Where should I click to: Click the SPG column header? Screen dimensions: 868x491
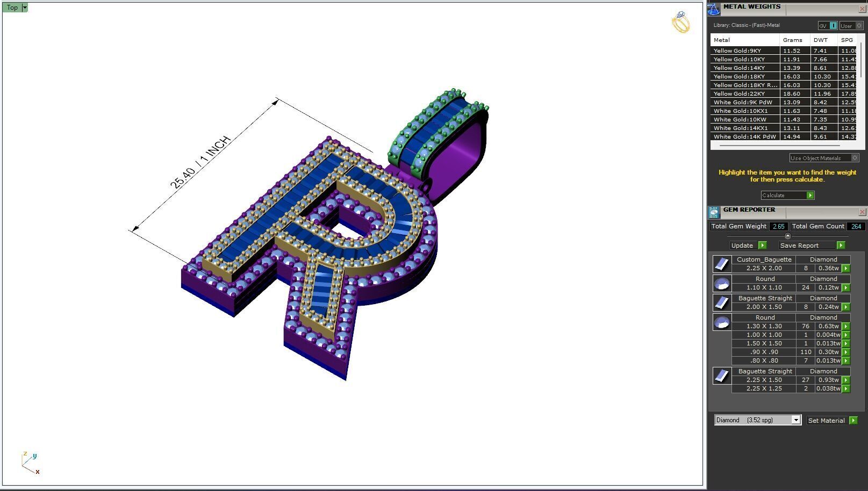click(x=848, y=40)
